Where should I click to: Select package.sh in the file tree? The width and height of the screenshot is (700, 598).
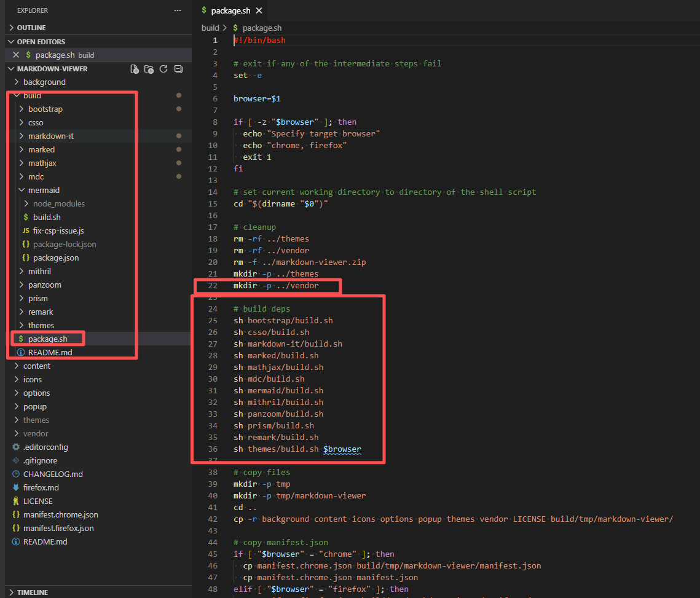coord(98,339)
